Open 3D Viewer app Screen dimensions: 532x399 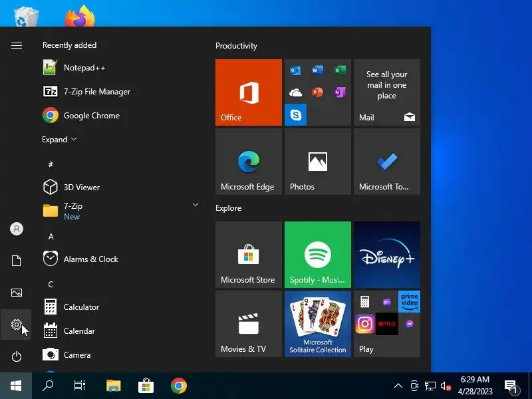[x=71, y=188]
